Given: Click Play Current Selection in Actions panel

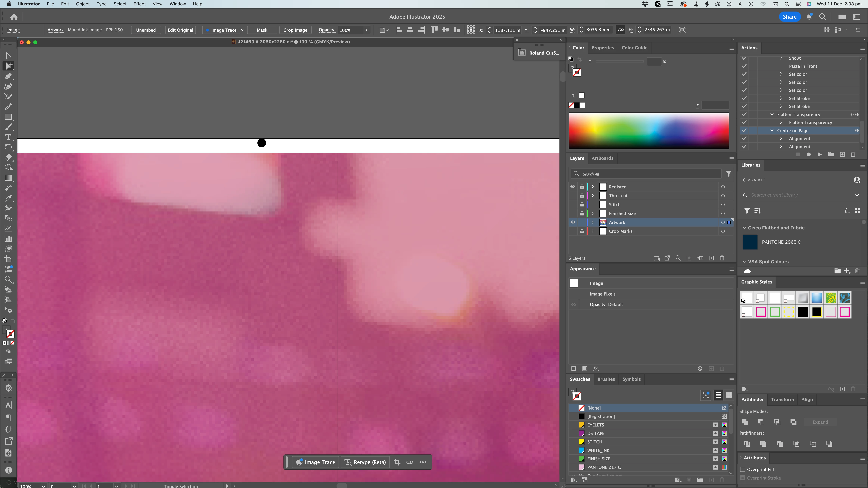Looking at the screenshot, I should (x=820, y=155).
